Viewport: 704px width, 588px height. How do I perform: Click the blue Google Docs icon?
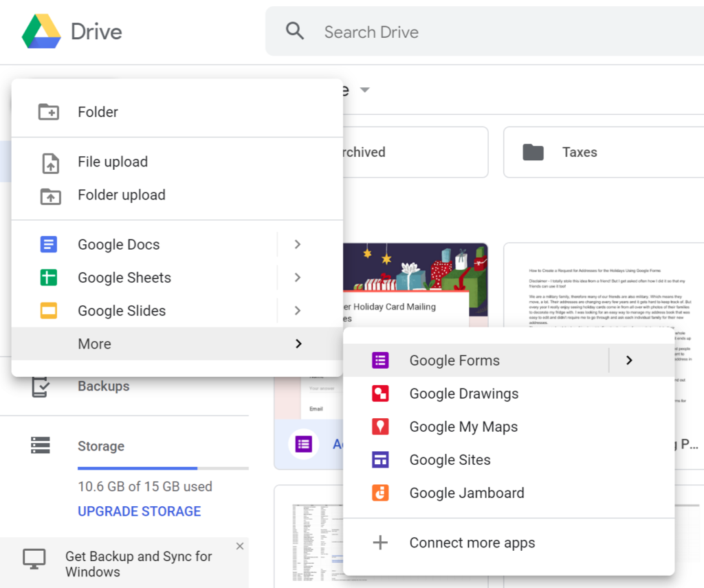click(x=49, y=244)
